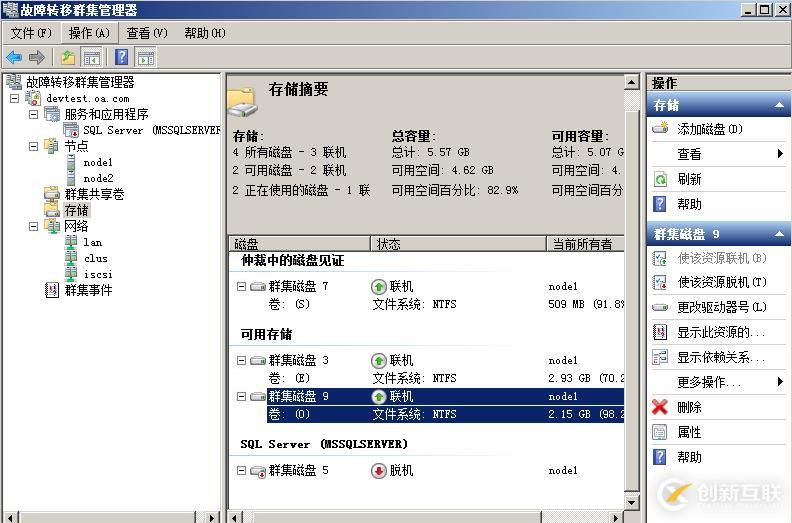792x523 pixels.
Task: Click the center pane horizontal scroll-right arrow
Action: pos(615,517)
